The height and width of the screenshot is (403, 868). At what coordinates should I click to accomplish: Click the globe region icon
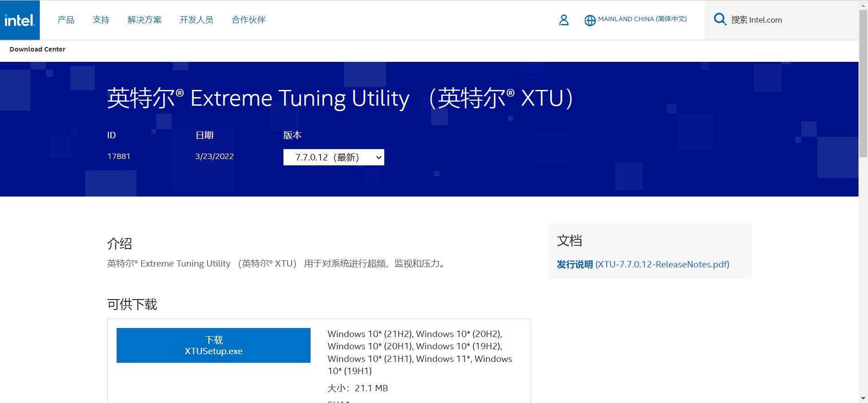point(590,20)
